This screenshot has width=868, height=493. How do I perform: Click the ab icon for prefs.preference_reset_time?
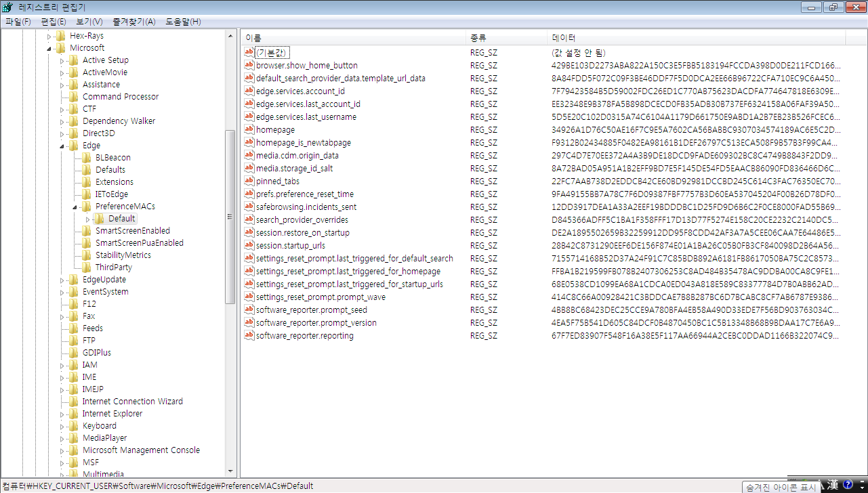(249, 194)
